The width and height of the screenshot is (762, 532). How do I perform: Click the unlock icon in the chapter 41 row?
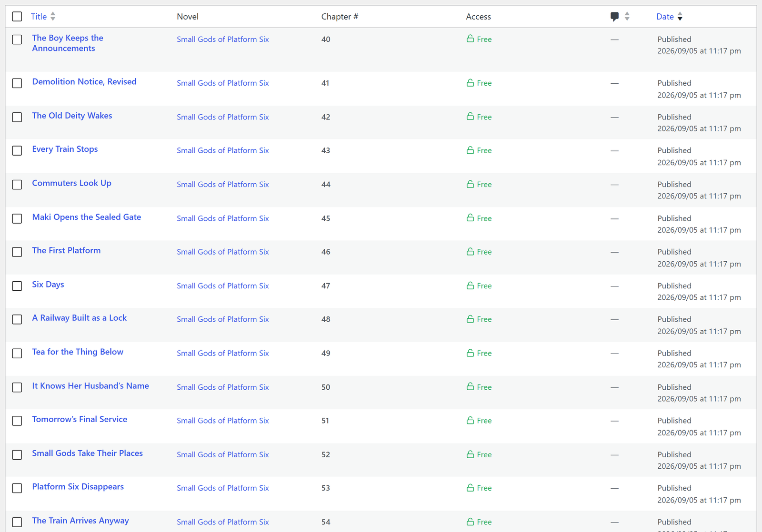[x=470, y=82]
